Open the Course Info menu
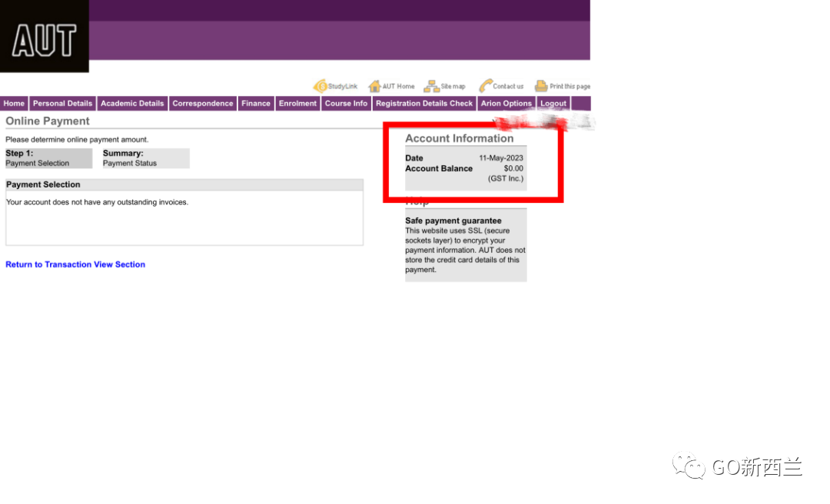830x504 pixels. click(x=346, y=103)
